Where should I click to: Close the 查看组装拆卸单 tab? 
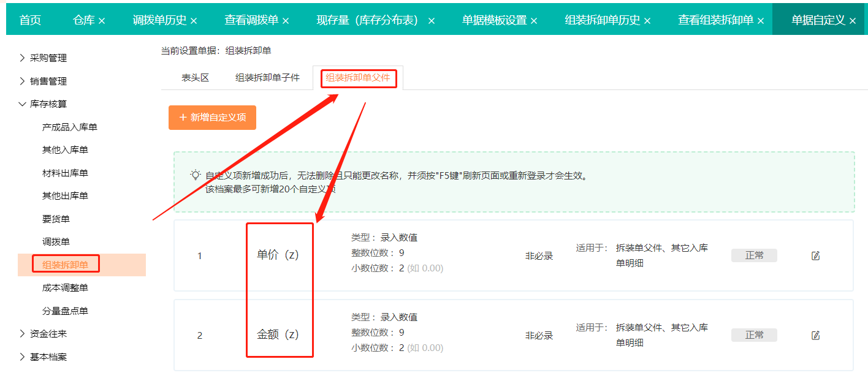pyautogui.click(x=761, y=21)
